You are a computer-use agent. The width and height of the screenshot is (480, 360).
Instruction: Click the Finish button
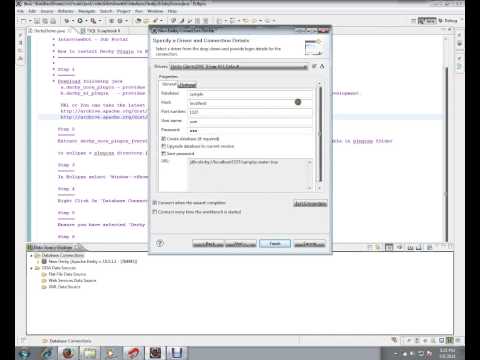[275, 244]
